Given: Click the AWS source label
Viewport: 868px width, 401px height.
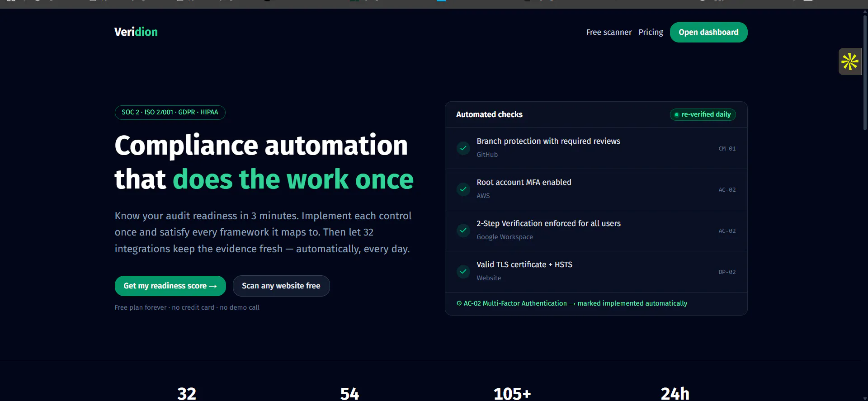Looking at the screenshot, I should pos(483,196).
